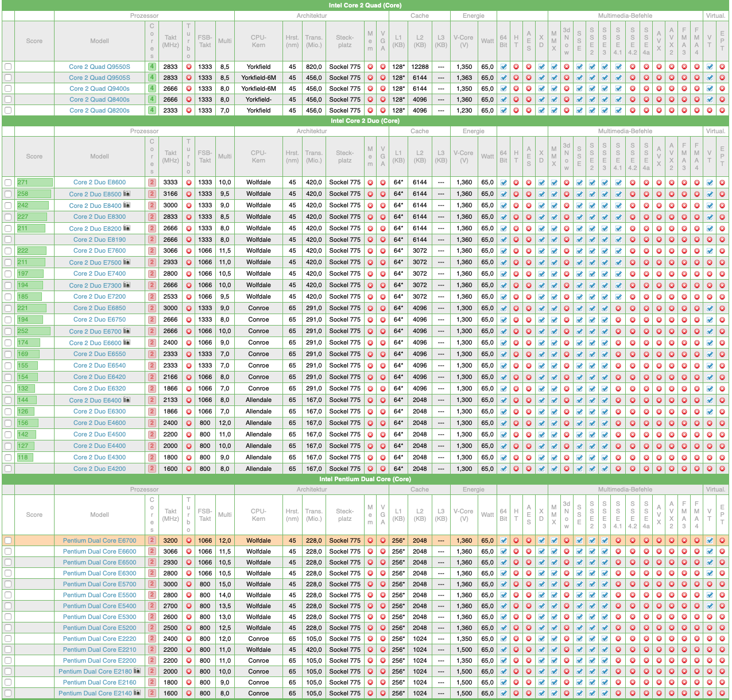Viewport: 732px width, 700px height.
Task: Tick the checkbox for Core 2 Quad Q9550S
Action: click(x=8, y=67)
